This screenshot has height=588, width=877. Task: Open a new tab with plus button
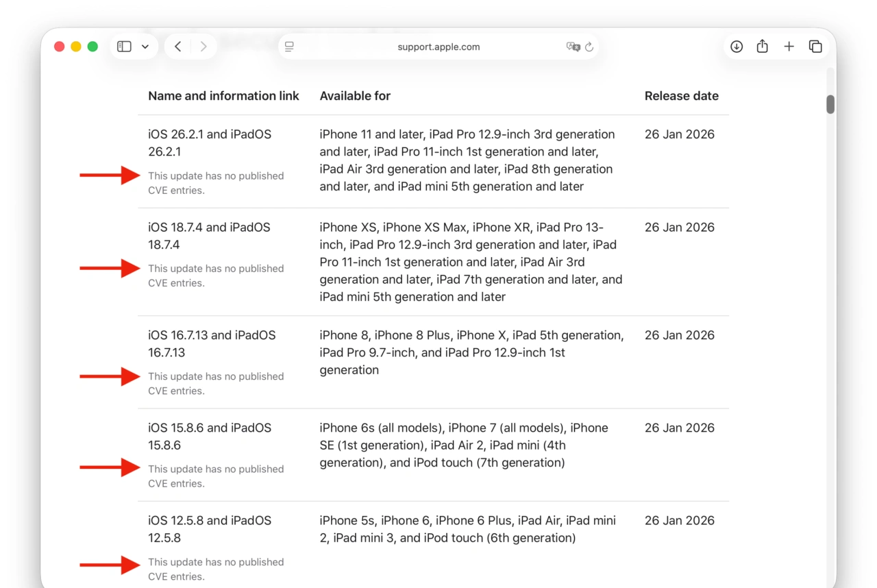(x=789, y=47)
